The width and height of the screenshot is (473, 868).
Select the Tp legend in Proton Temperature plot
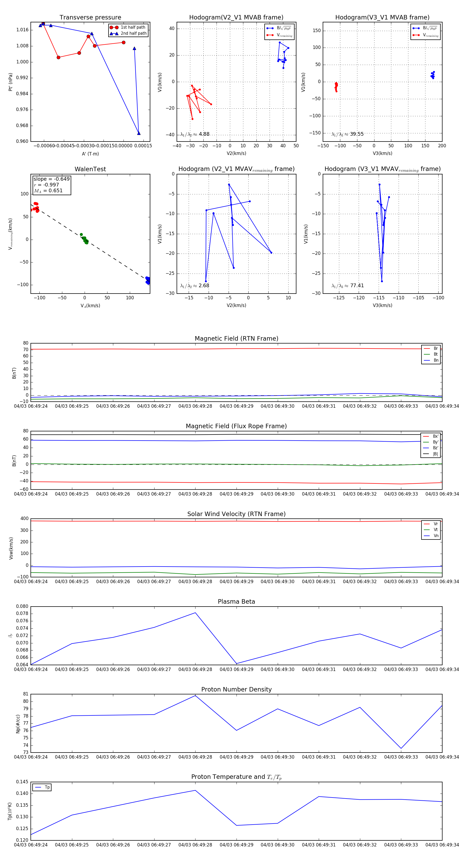point(42,787)
